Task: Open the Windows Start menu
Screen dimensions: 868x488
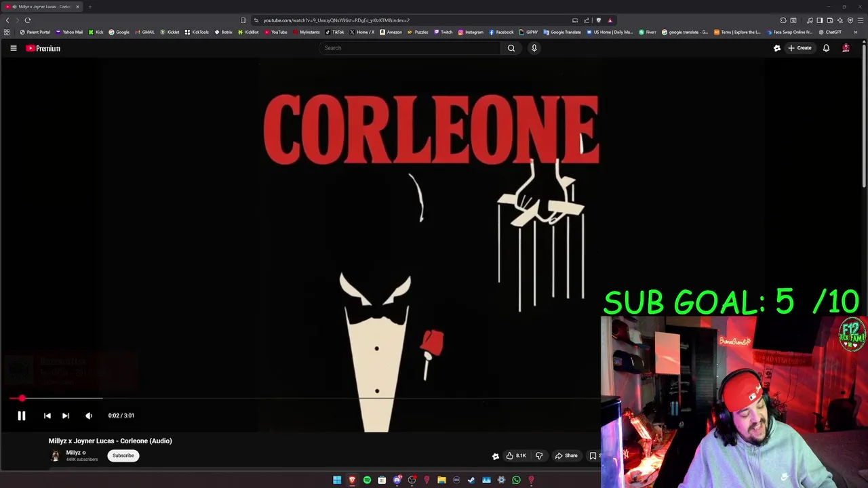Action: [x=337, y=480]
